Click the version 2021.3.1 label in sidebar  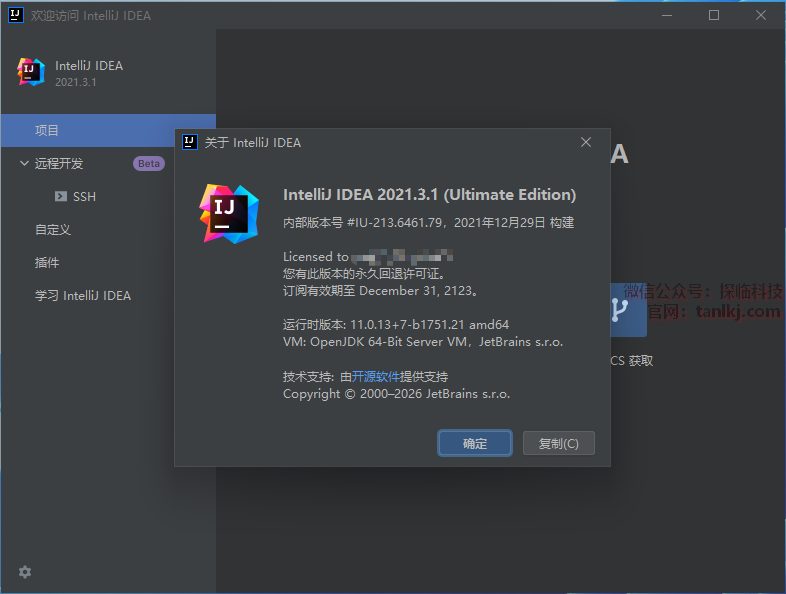[x=76, y=82]
